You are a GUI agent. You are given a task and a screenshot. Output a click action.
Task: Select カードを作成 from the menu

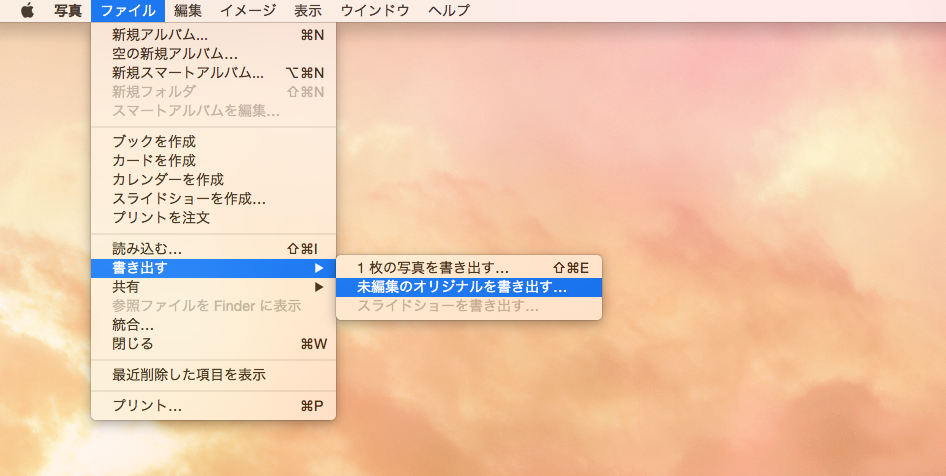click(x=213, y=160)
